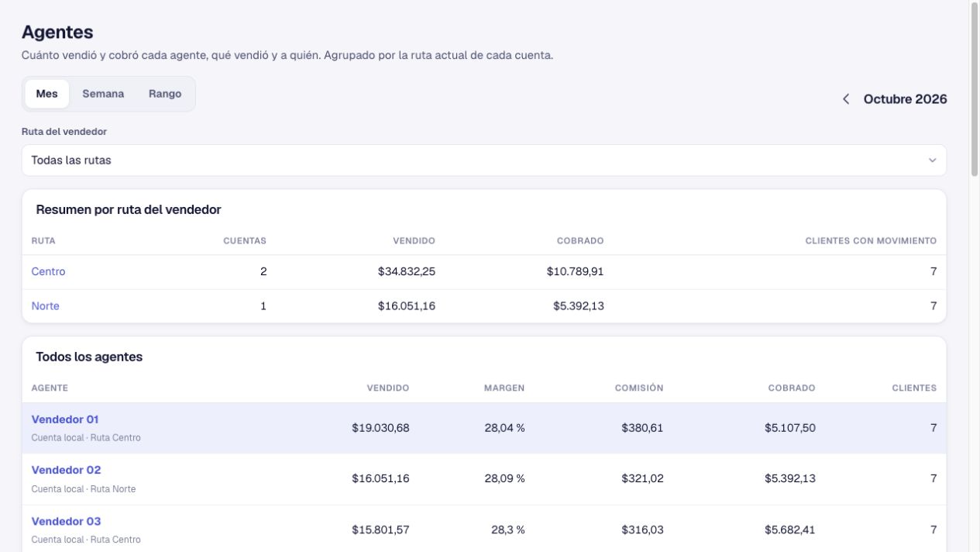
Task: Click Norte sold amount $16.051,16 in summary
Action: 407,306
